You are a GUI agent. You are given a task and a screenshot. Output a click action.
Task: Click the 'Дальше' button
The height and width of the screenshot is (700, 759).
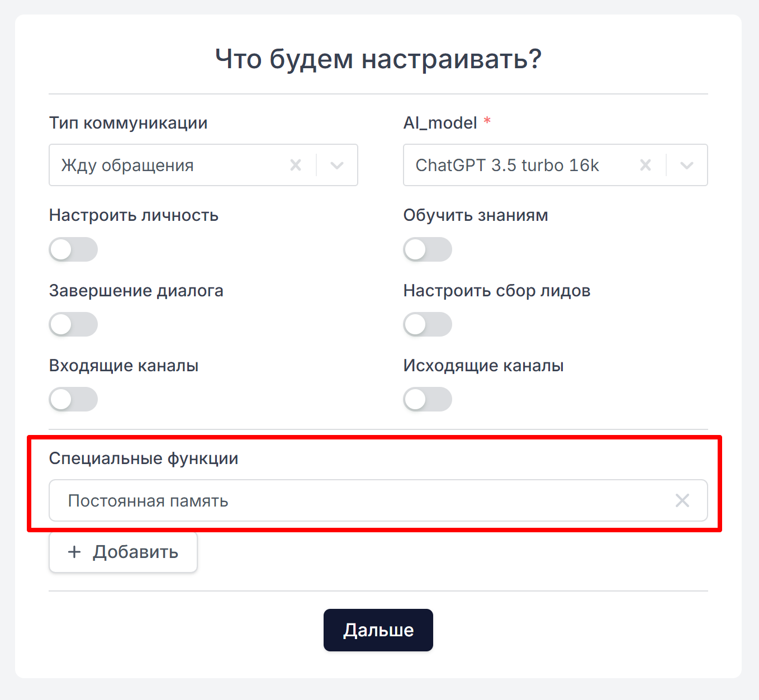tap(378, 630)
